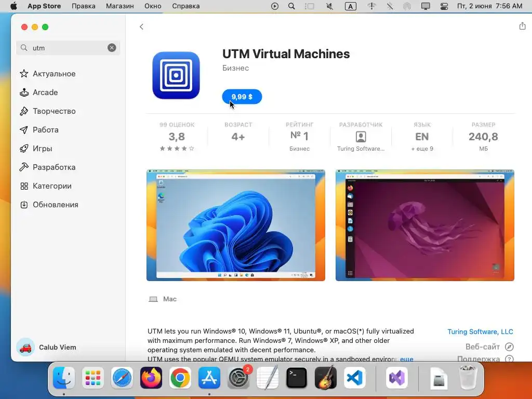Click the display icon in menu bar
The width and height of the screenshot is (532, 399).
tap(425, 6)
